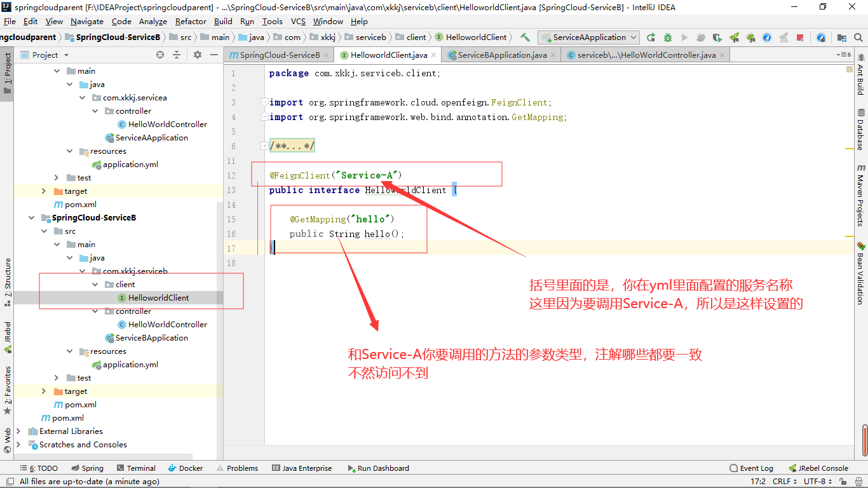Open the JRebel Console

(818, 468)
